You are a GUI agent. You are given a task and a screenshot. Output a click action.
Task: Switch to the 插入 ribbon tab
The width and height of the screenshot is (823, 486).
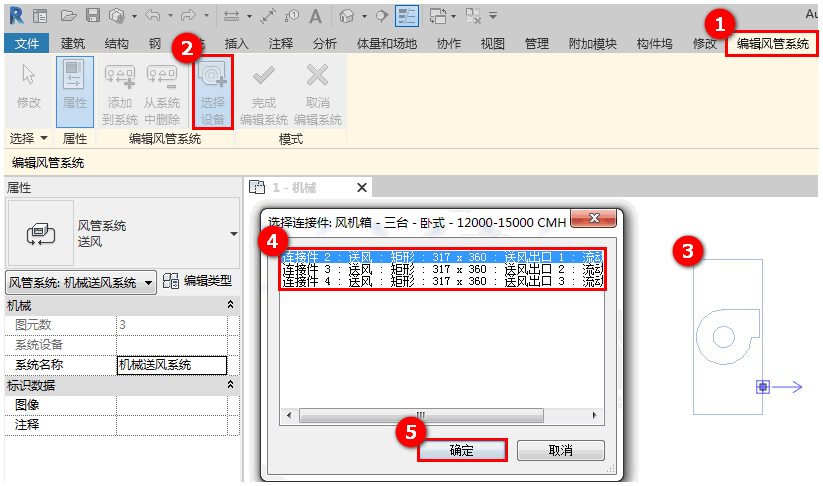[236, 44]
